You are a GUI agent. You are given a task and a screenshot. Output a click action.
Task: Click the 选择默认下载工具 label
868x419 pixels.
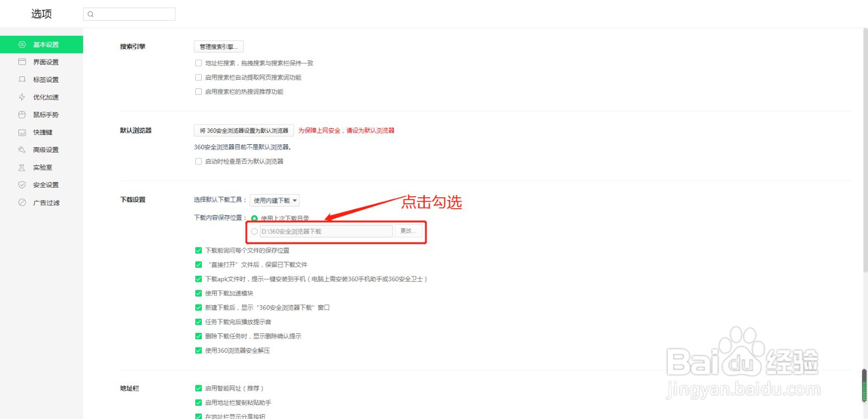[220, 199]
